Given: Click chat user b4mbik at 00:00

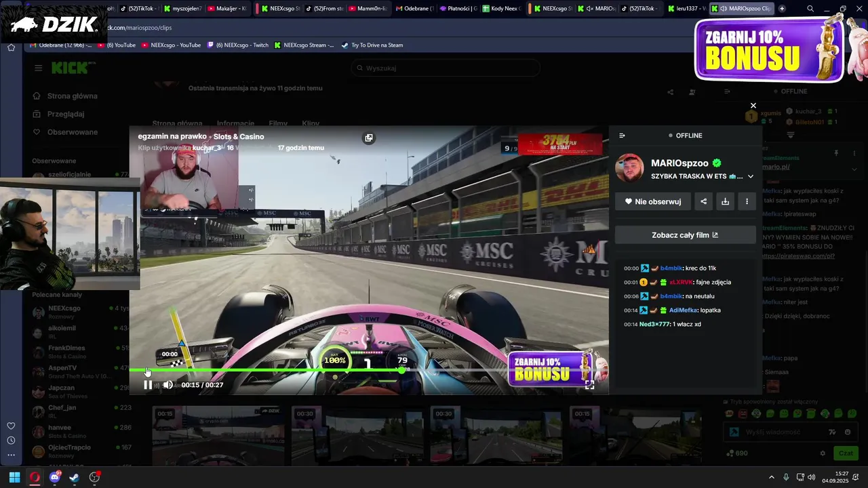Looking at the screenshot, I should click(671, 268).
